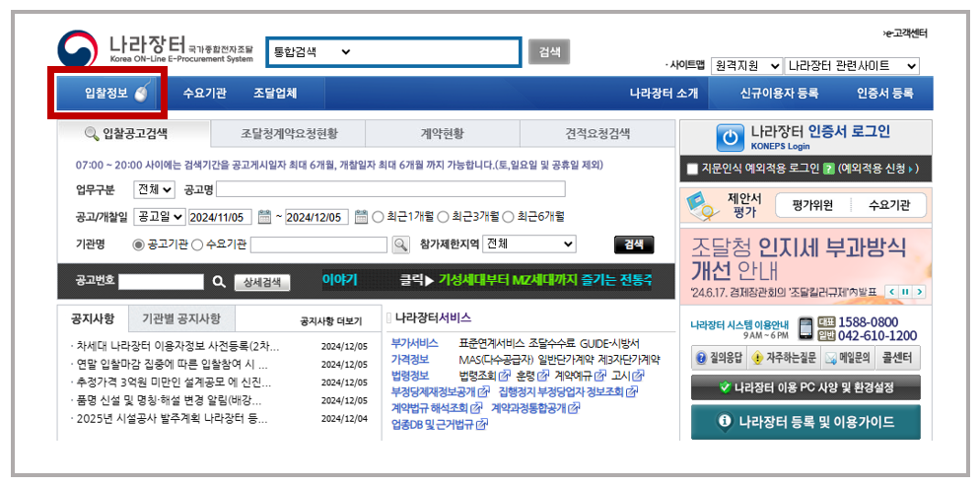Click the 자주하는질문 button

(x=784, y=358)
